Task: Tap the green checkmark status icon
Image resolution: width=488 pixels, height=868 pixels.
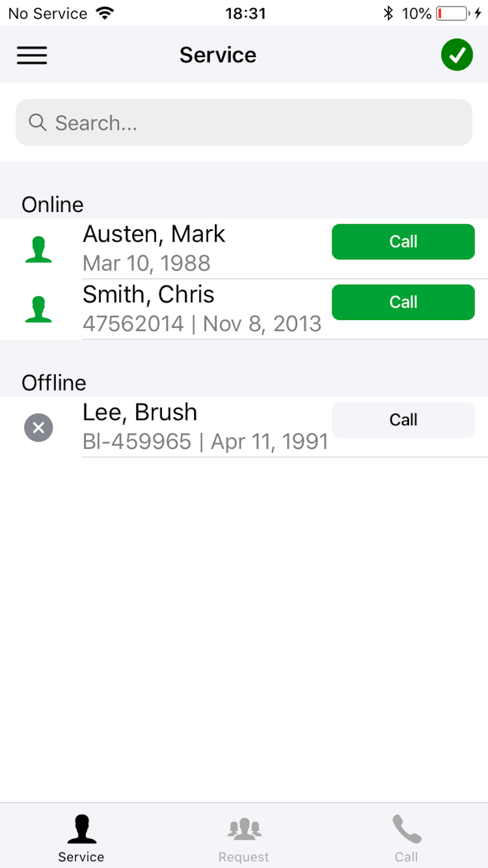Action: coord(457,55)
